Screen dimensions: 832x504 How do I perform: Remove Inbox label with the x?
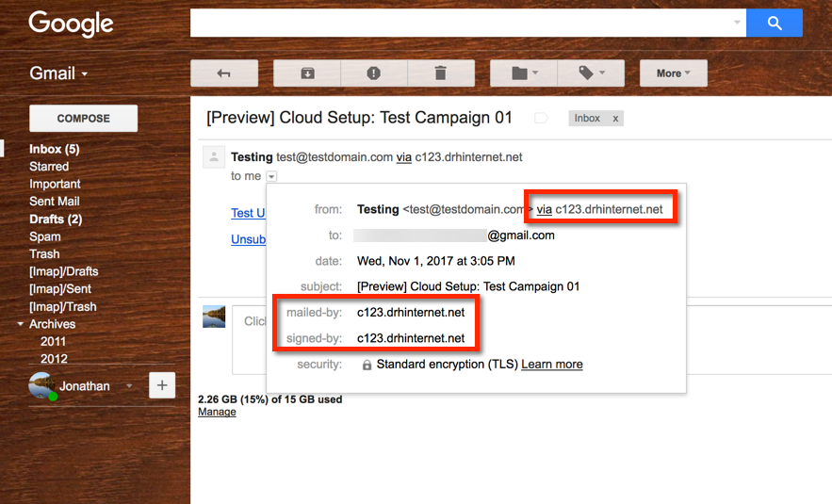tap(615, 119)
